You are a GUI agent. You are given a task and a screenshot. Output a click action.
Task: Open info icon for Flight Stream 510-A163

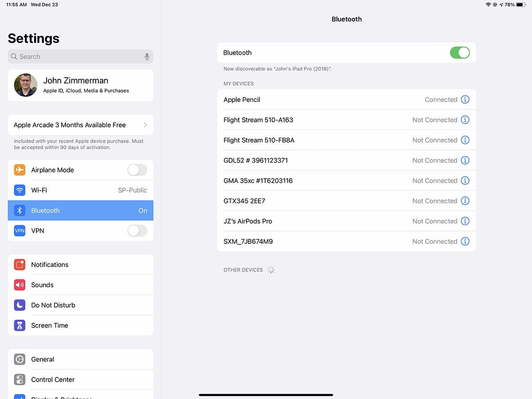(x=465, y=120)
